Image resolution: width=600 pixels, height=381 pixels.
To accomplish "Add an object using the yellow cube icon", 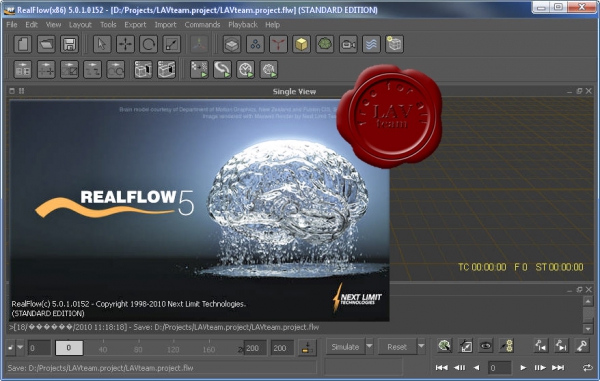I will (x=302, y=44).
